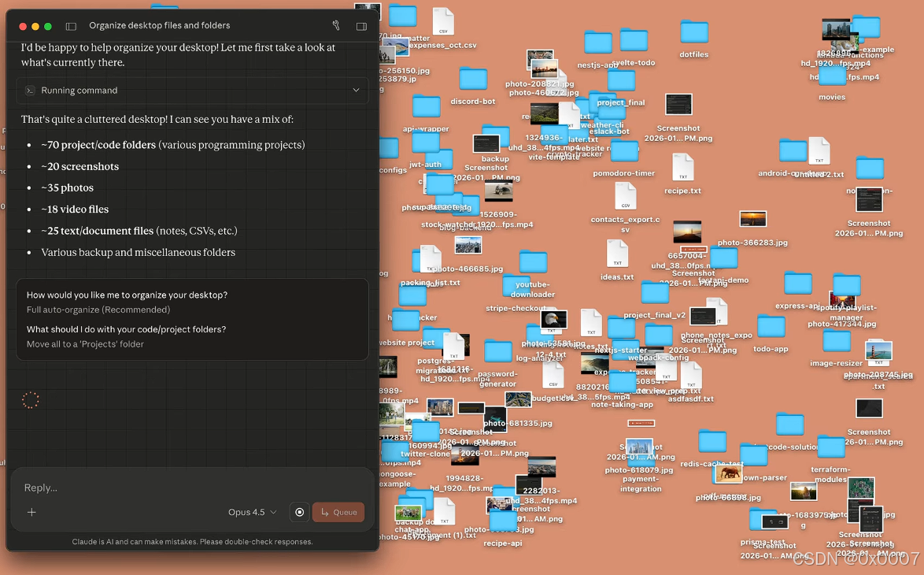Select the contacts_export.csv file icon
This screenshot has height=575, width=924.
pyautogui.click(x=625, y=196)
